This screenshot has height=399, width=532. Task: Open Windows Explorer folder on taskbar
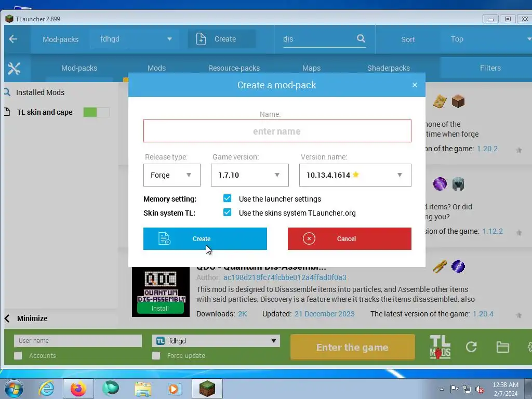(143, 389)
